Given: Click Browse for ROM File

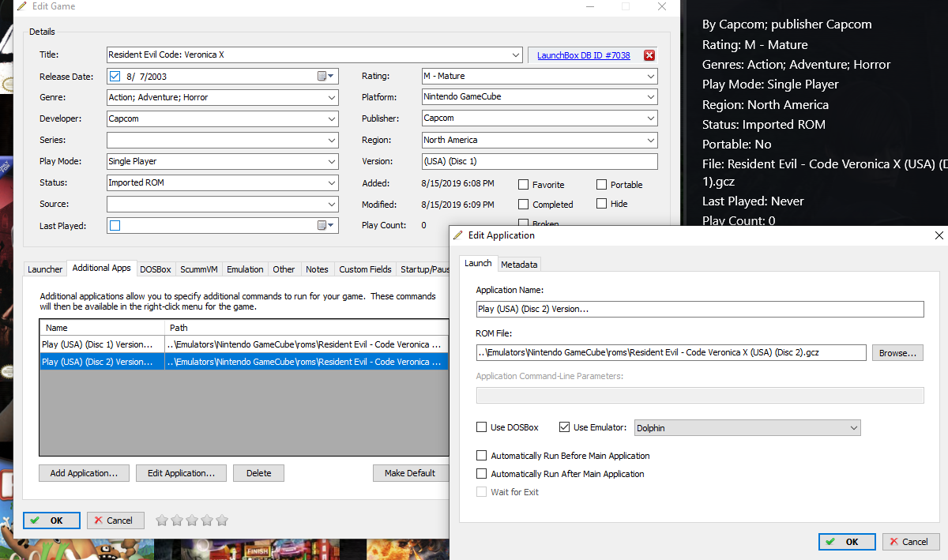Looking at the screenshot, I should (897, 353).
